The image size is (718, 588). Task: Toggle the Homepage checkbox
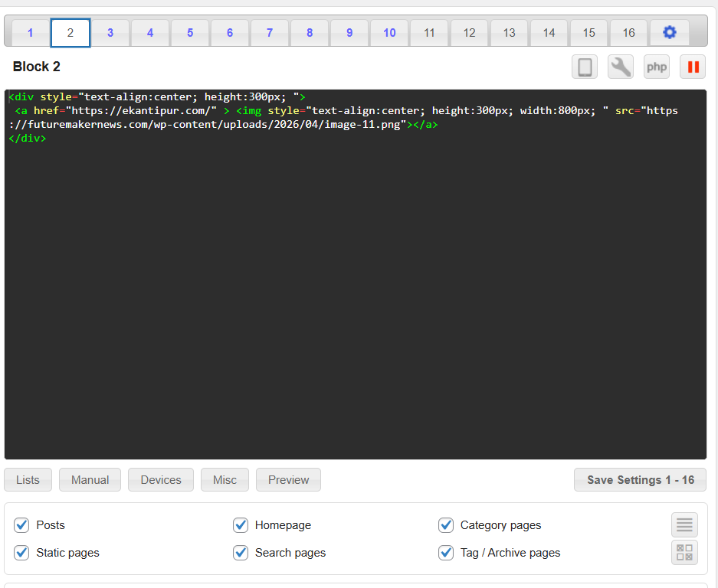(241, 525)
